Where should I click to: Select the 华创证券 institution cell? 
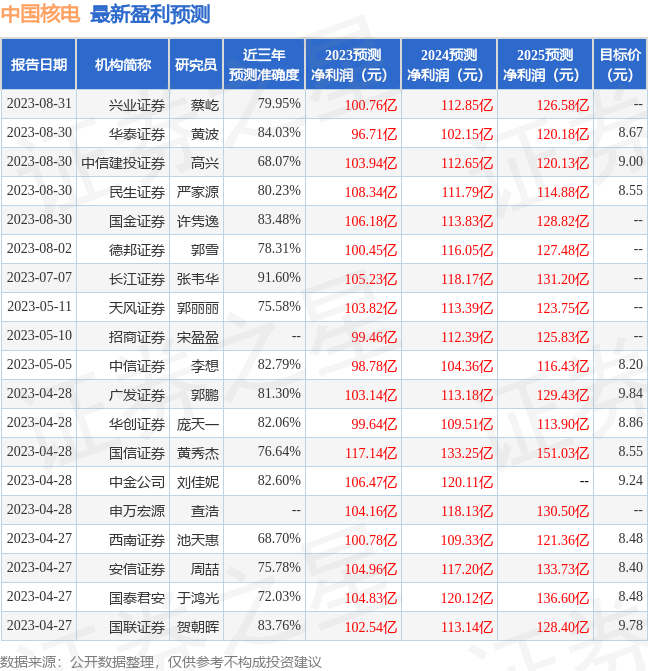(123, 423)
